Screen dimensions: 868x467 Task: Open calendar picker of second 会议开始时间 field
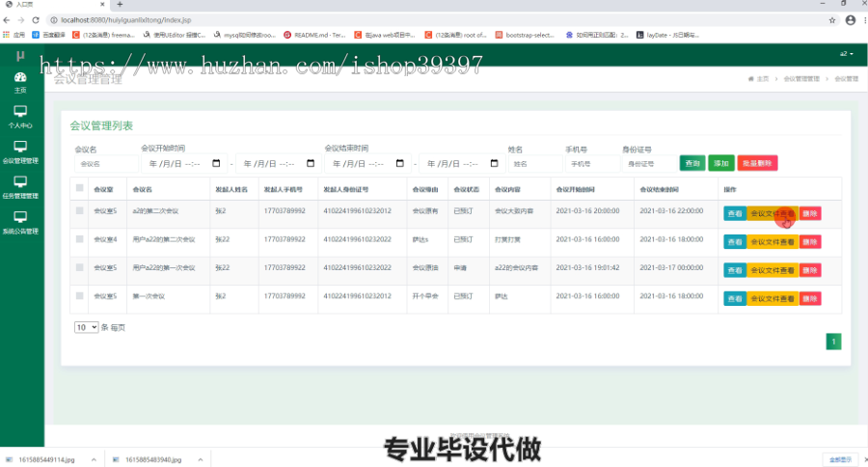coord(311,163)
